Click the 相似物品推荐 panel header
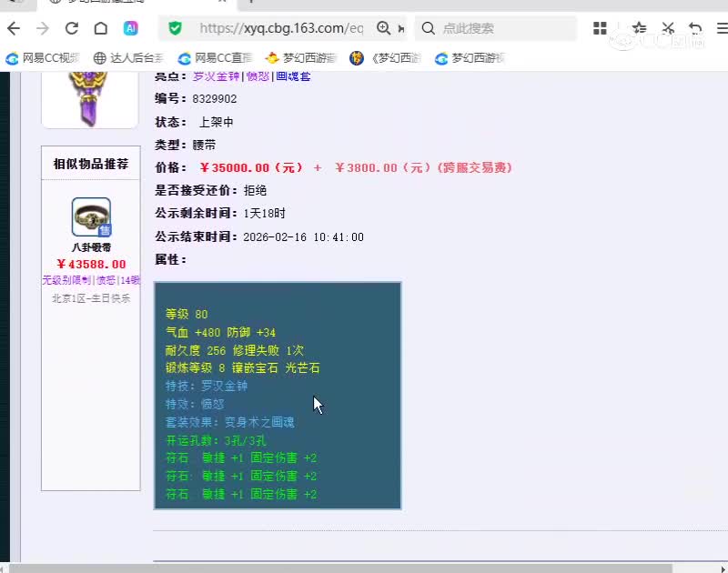 click(x=91, y=164)
